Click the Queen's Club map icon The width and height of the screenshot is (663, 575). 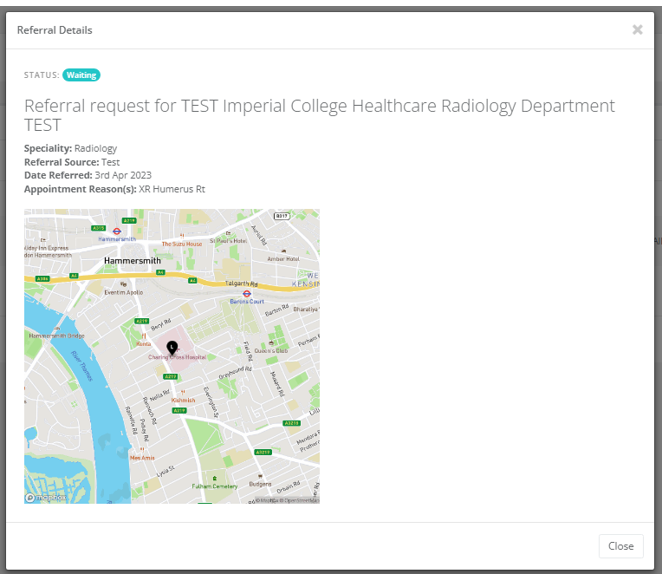[271, 343]
